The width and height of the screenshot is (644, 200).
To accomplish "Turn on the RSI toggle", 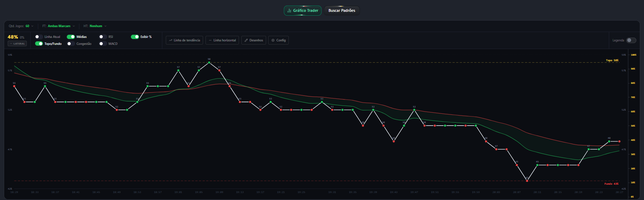I will (103, 37).
